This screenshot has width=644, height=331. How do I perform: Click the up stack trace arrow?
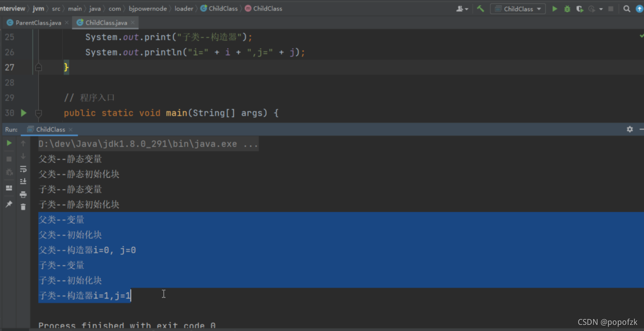click(23, 143)
